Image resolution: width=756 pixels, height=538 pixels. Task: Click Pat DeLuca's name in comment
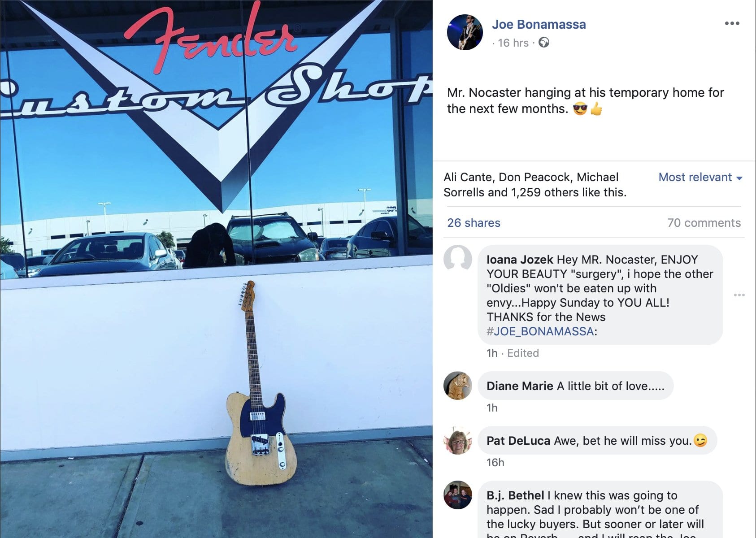[x=518, y=441]
